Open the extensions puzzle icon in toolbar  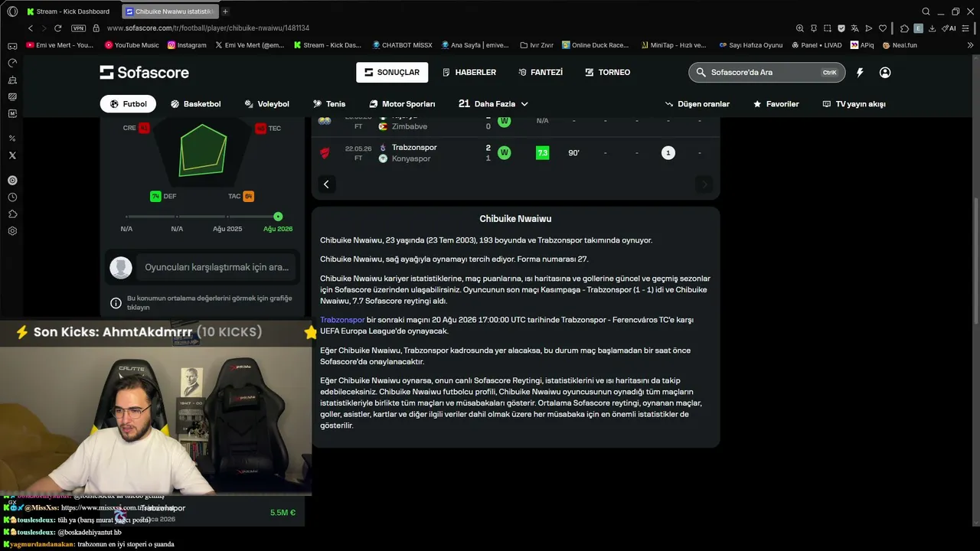[x=904, y=28]
